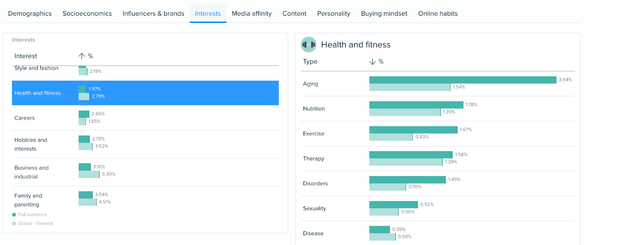Click the Disorders type label
The height and width of the screenshot is (245, 644).
(x=315, y=183)
